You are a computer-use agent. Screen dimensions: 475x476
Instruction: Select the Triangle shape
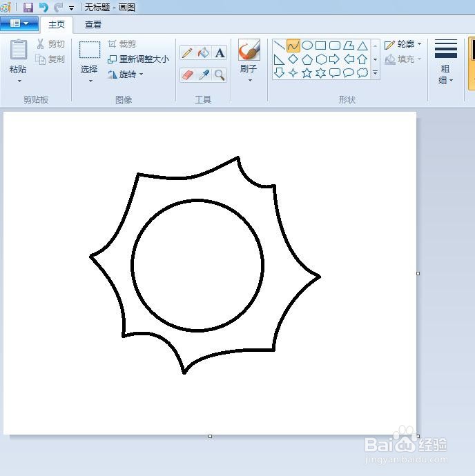pyautogui.click(x=362, y=46)
